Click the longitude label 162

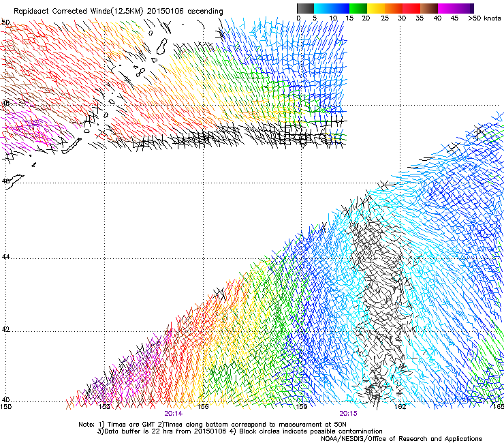[x=400, y=407]
